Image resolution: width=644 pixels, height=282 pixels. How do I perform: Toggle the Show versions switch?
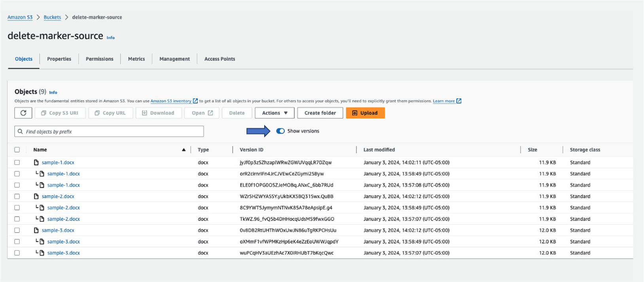click(280, 131)
